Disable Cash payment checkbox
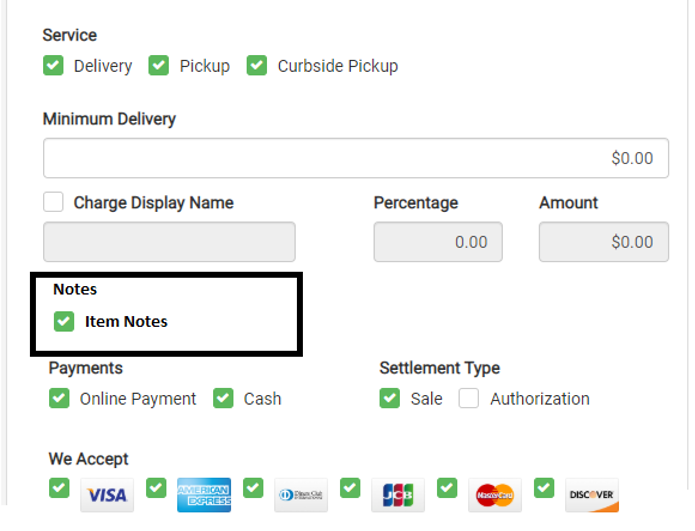This screenshot has width=695, height=531. tap(223, 399)
